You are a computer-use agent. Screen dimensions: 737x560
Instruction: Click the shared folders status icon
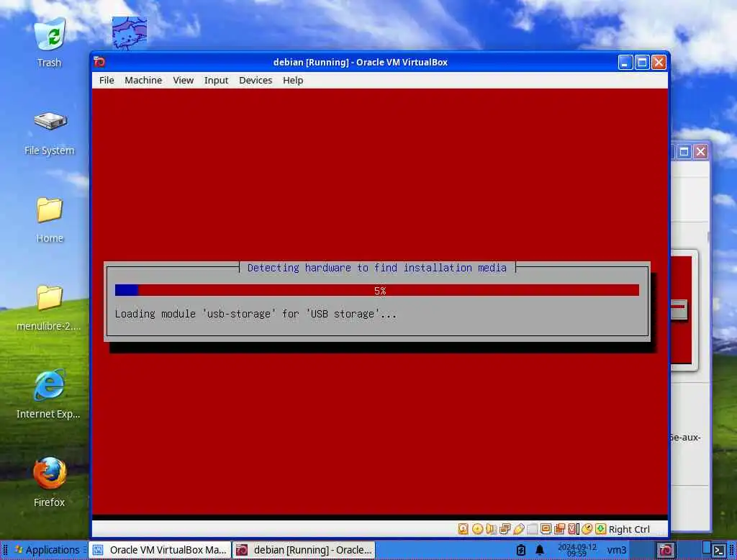(x=532, y=529)
